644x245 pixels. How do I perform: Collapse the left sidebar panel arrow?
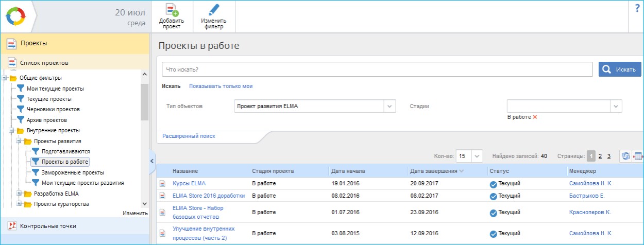(152, 161)
